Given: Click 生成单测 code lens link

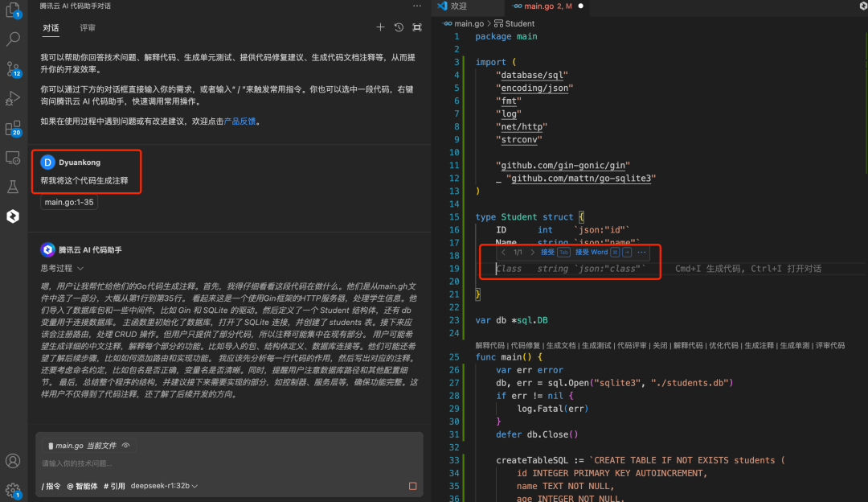Looking at the screenshot, I should pos(794,346).
